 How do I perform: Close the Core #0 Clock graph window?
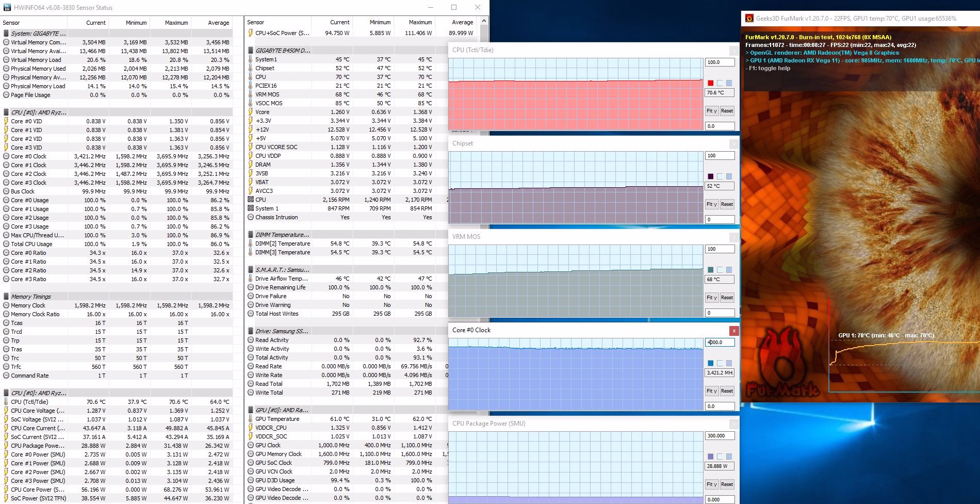tap(733, 331)
